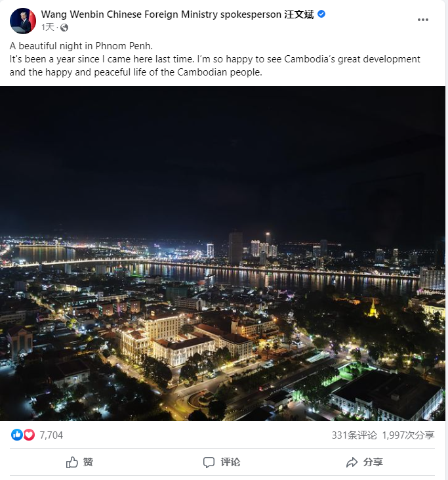Click the illuminated golden stupa in the photo
The height and width of the screenshot is (480, 448).
[x=373, y=309]
